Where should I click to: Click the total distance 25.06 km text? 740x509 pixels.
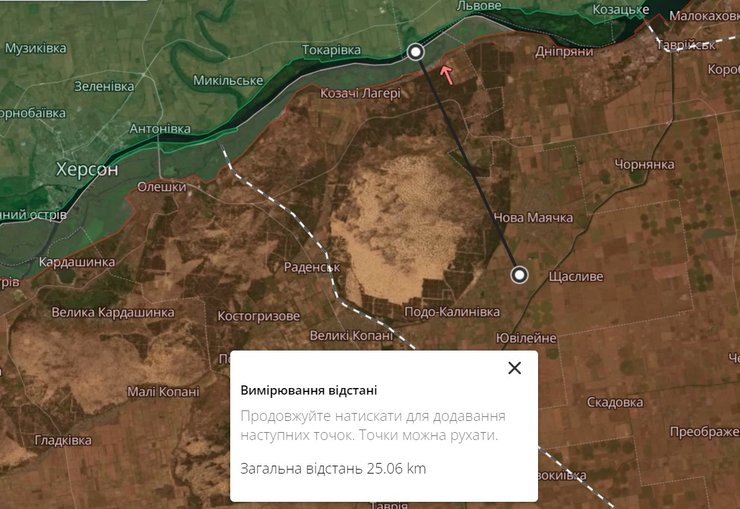click(x=333, y=468)
